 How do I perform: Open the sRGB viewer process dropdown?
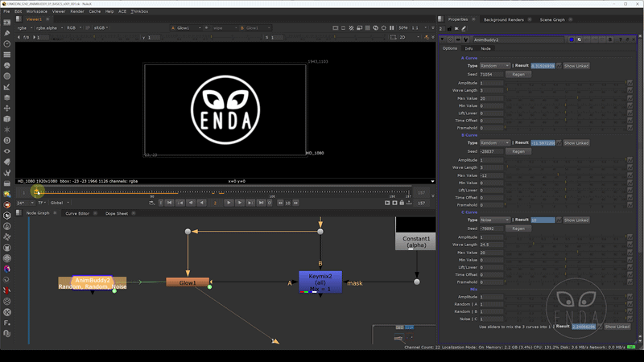click(101, 28)
